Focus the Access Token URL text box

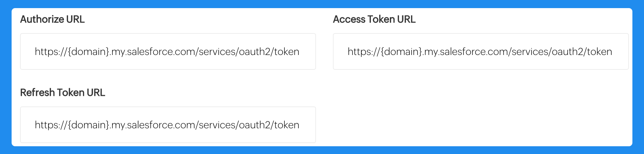(481, 51)
